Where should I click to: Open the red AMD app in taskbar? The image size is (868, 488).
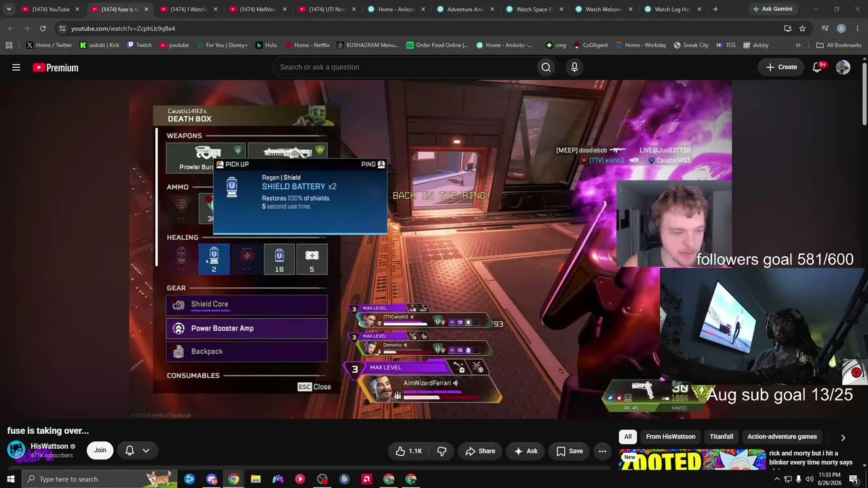(367, 479)
